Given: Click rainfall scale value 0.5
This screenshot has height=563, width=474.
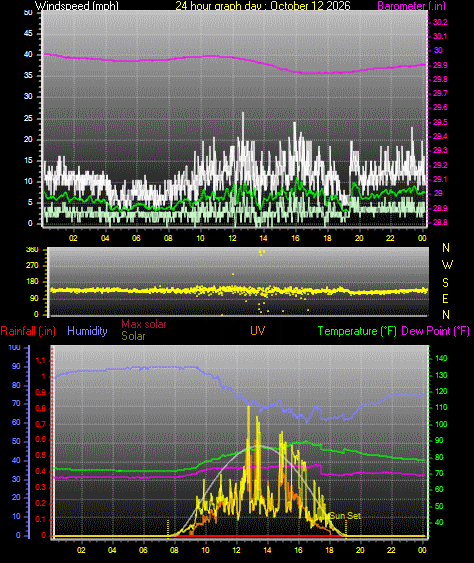Looking at the screenshot, I should (41, 455).
